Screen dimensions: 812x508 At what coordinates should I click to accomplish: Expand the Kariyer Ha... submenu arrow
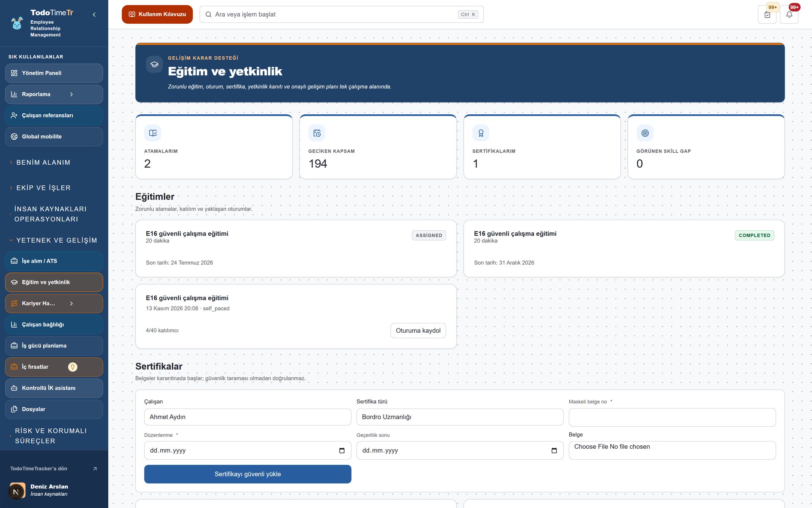71,304
